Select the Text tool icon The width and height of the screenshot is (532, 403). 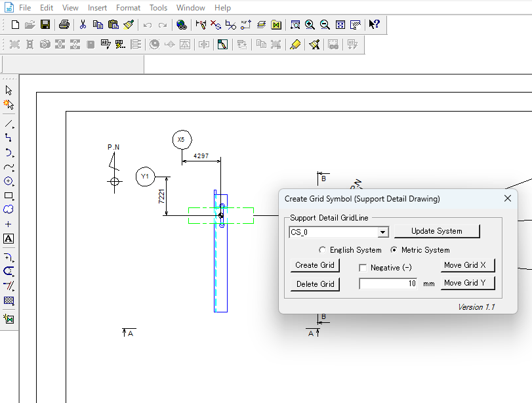pos(9,239)
